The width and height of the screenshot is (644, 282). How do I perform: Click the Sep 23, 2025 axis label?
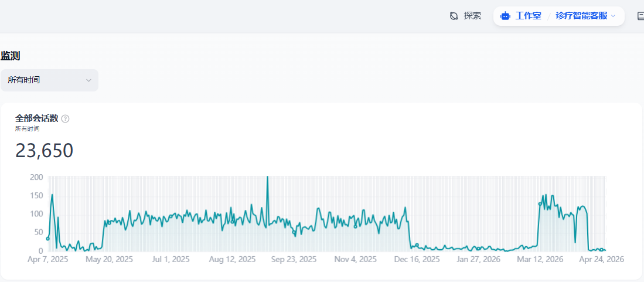294,259
